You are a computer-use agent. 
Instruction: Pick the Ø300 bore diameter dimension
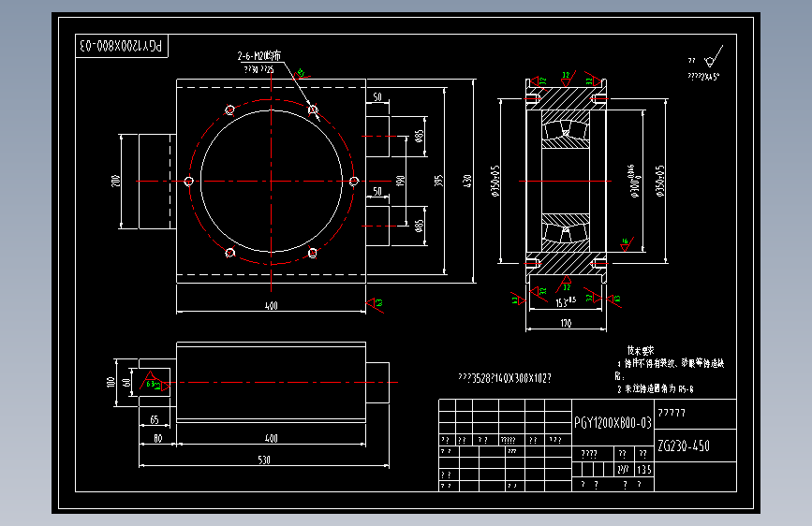(635, 181)
